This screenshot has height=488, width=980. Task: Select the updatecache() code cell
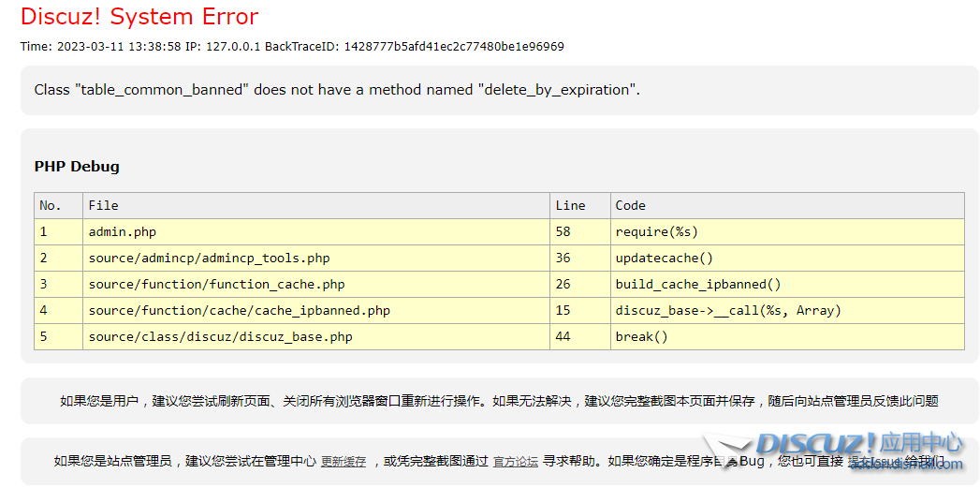click(x=787, y=258)
